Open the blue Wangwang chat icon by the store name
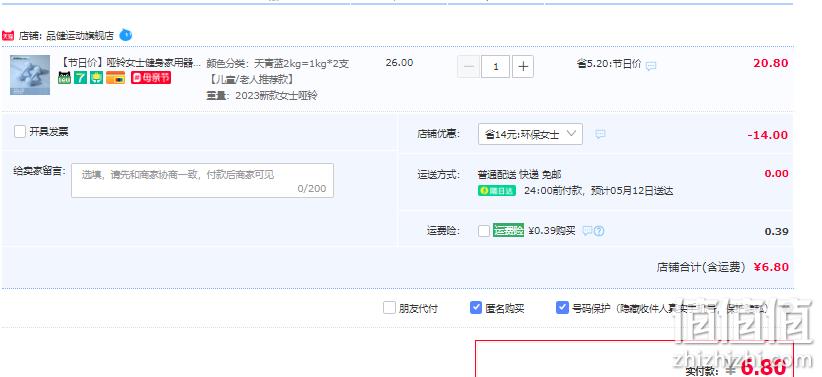The height and width of the screenshot is (377, 822). coord(125,35)
